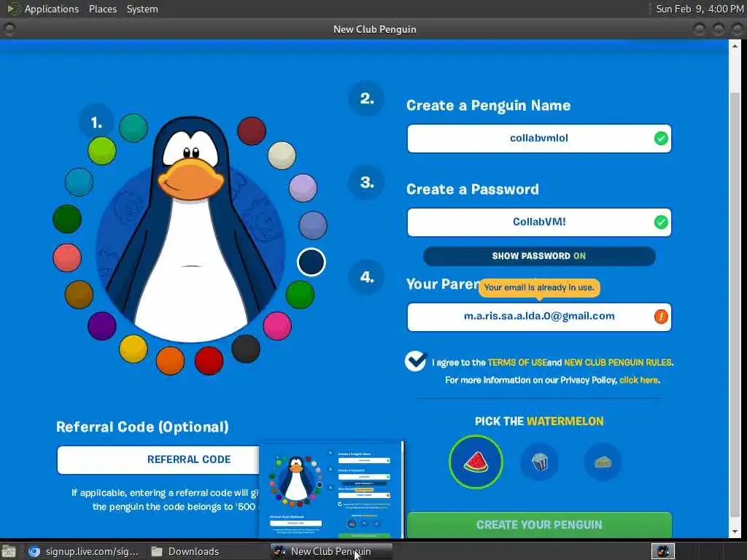The image size is (747, 560).
Task: Open the Applications menu
Action: tap(52, 9)
